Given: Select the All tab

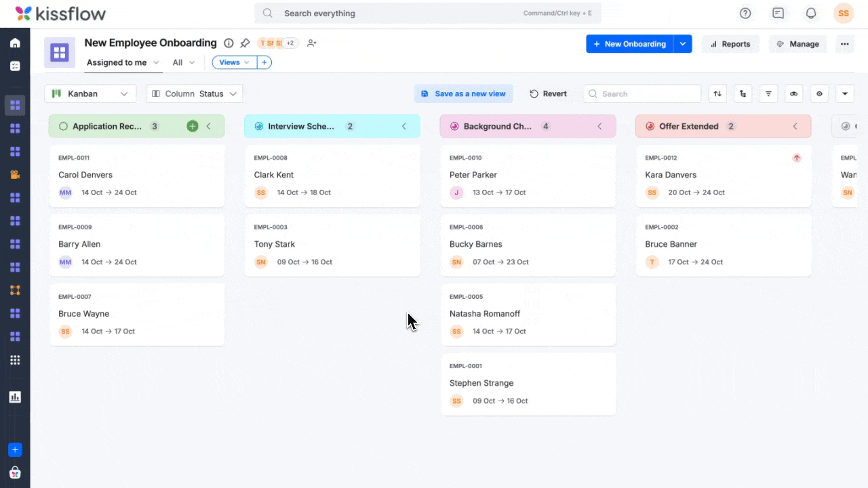Looking at the screenshot, I should tap(178, 62).
